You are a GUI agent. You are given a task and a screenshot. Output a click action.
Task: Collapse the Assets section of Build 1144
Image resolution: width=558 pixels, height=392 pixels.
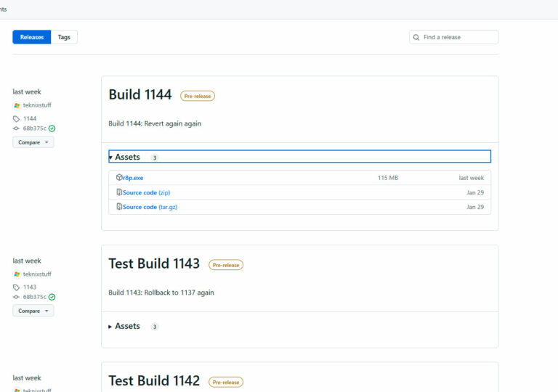pos(127,157)
